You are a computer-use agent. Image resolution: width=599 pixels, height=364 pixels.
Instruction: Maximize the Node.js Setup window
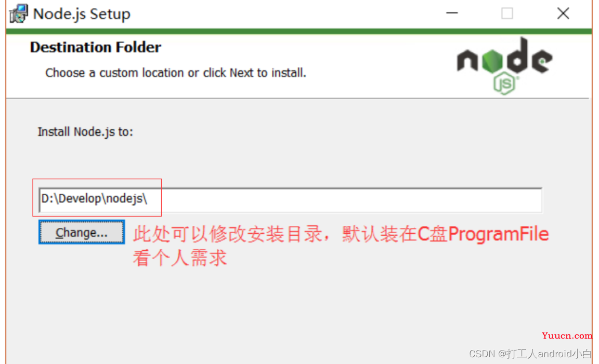(x=507, y=14)
